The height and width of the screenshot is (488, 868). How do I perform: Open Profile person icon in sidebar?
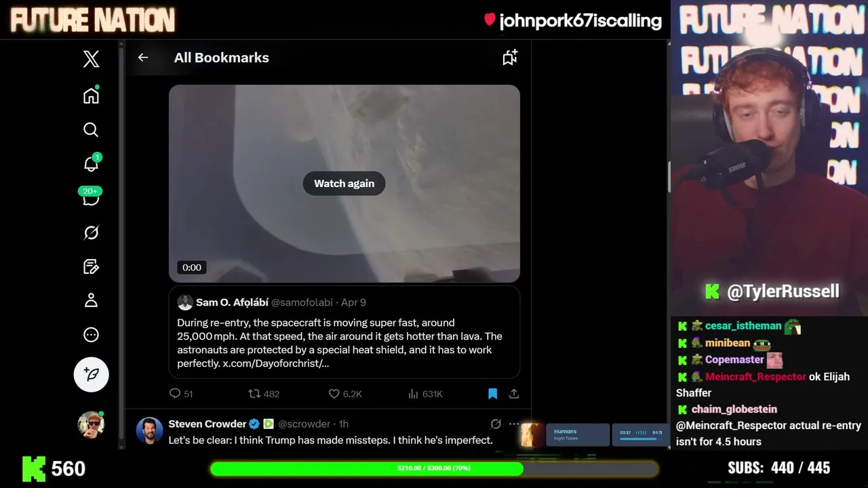(91, 300)
